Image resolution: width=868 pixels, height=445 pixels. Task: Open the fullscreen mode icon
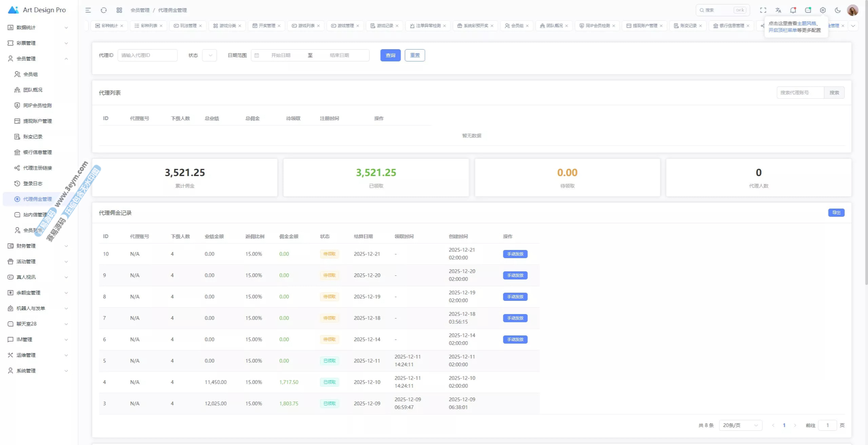763,10
